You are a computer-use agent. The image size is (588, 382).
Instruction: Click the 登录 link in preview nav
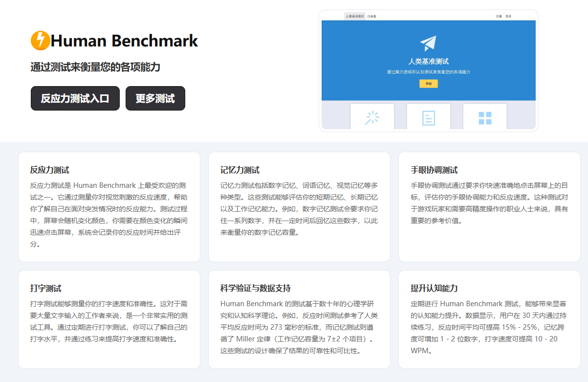pyautogui.click(x=508, y=16)
